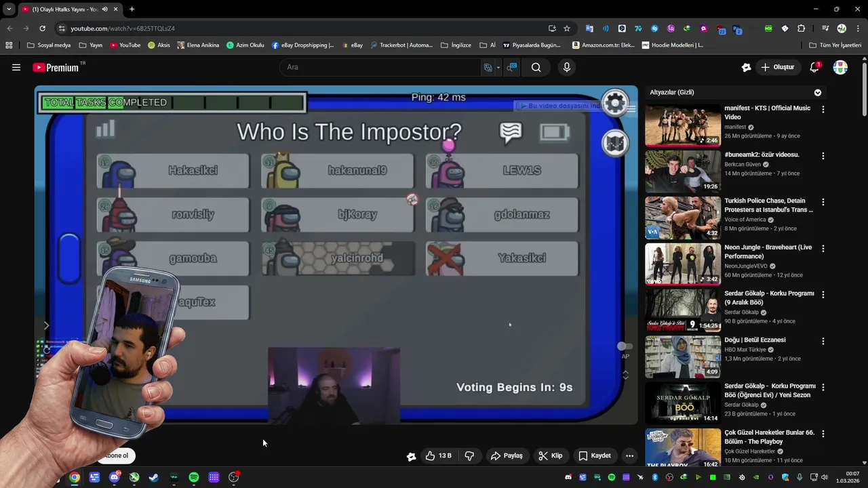The image size is (868, 488).
Task: Open the Tüm Yer İşaretleri folder
Action: click(835, 45)
